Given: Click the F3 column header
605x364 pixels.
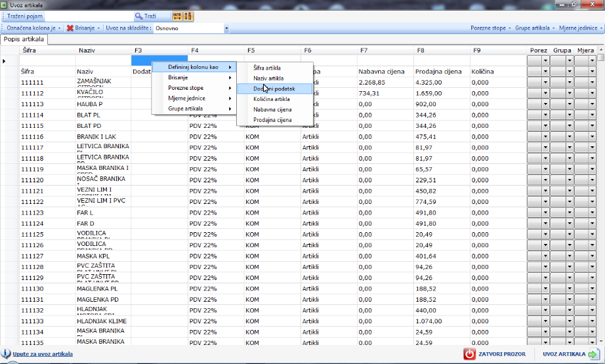Looking at the screenshot, I should 159,50.
